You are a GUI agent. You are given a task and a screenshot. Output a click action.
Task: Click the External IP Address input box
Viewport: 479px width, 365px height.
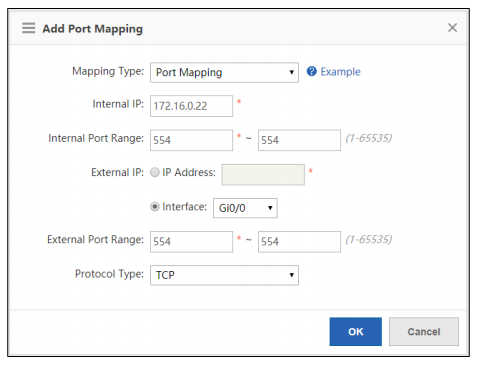263,174
